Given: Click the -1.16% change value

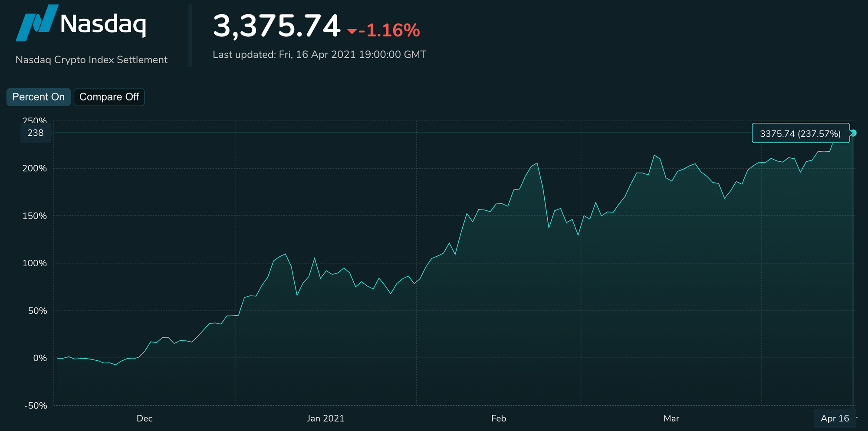Looking at the screenshot, I should click(x=389, y=30).
